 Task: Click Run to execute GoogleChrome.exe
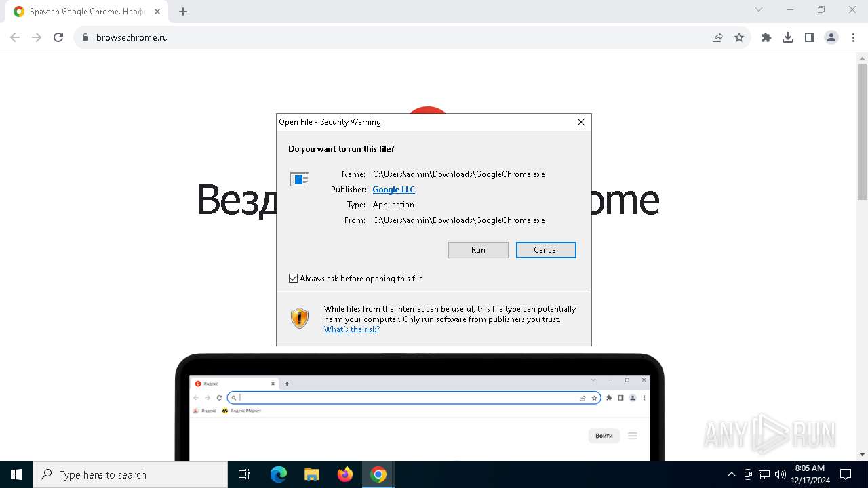[478, 250]
